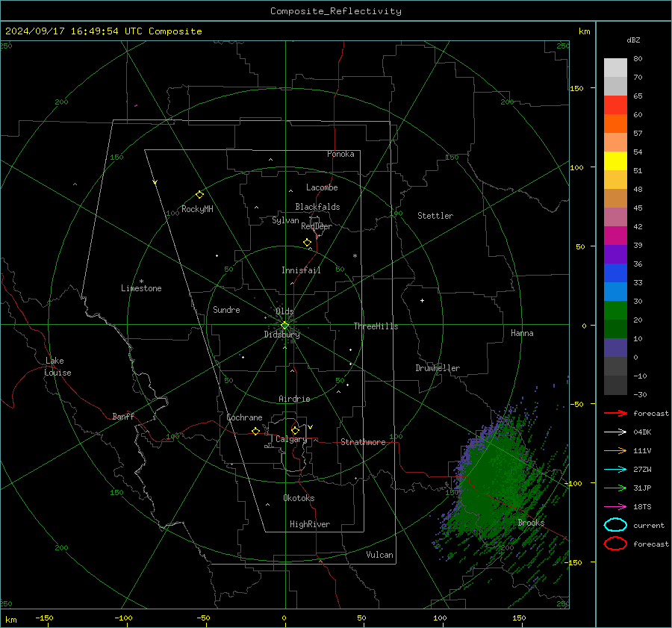Click the white plus marker west of Hanna
The height and width of the screenshot is (628, 672).
click(422, 300)
